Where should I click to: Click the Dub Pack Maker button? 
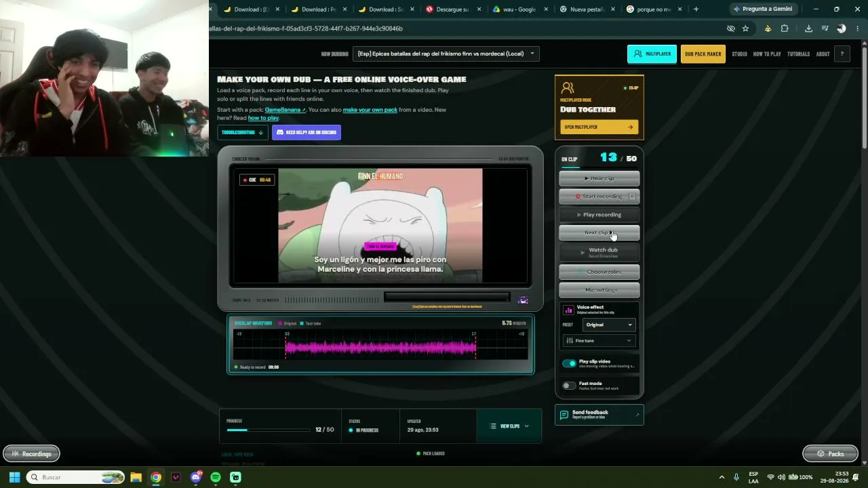click(x=703, y=54)
